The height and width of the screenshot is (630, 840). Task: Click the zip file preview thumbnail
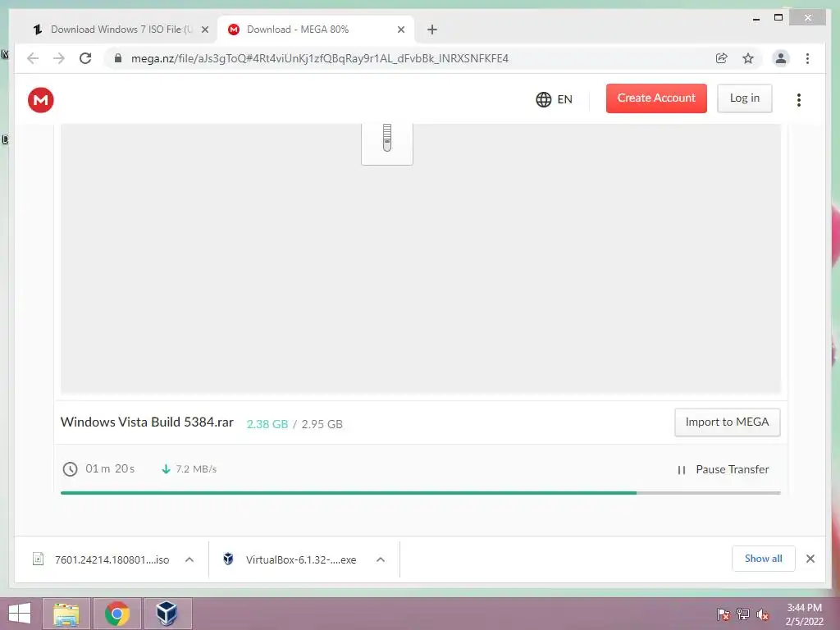[x=387, y=144]
